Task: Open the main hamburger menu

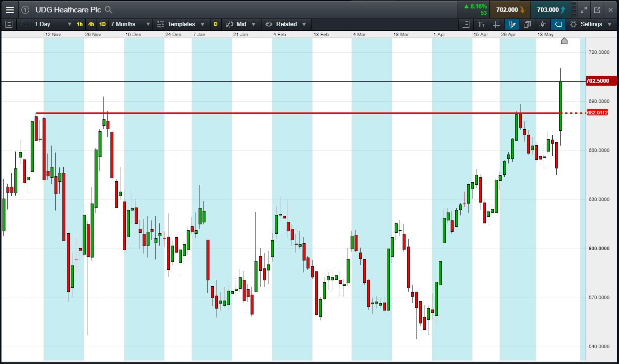Action: [x=9, y=9]
